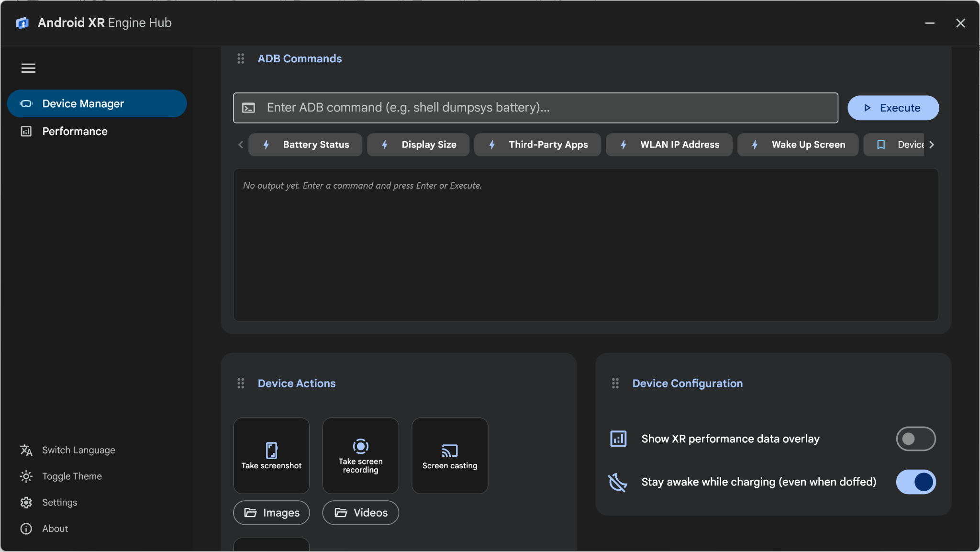Click the Switch Language option
The height and width of the screenshot is (552, 980).
point(78,450)
